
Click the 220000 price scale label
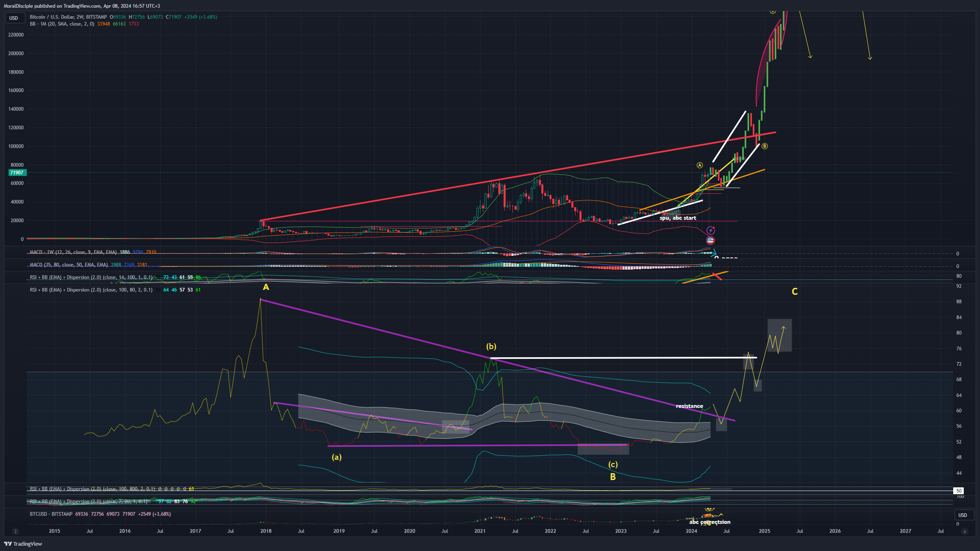(x=16, y=35)
